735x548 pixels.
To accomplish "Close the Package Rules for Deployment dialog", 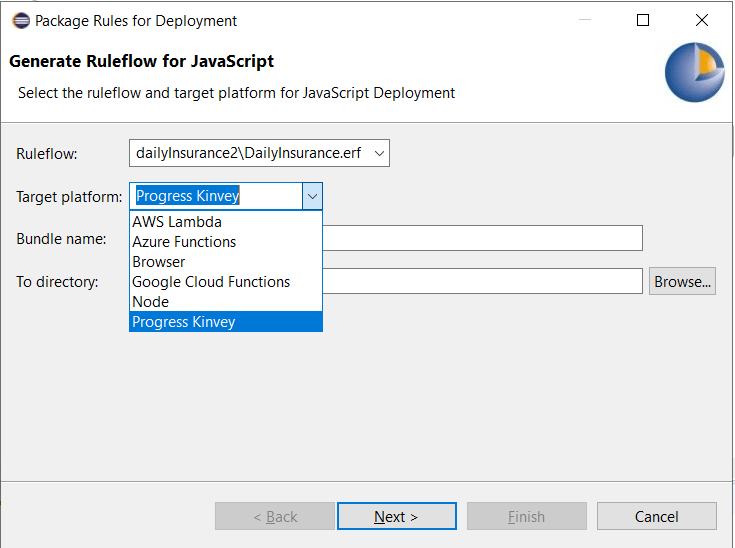I will (x=699, y=20).
